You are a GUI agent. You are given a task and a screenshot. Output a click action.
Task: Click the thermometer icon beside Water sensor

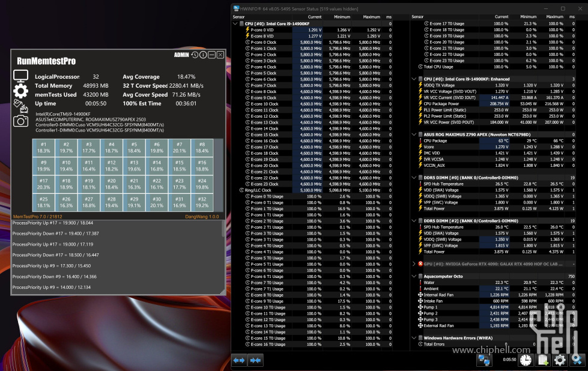[420, 283]
